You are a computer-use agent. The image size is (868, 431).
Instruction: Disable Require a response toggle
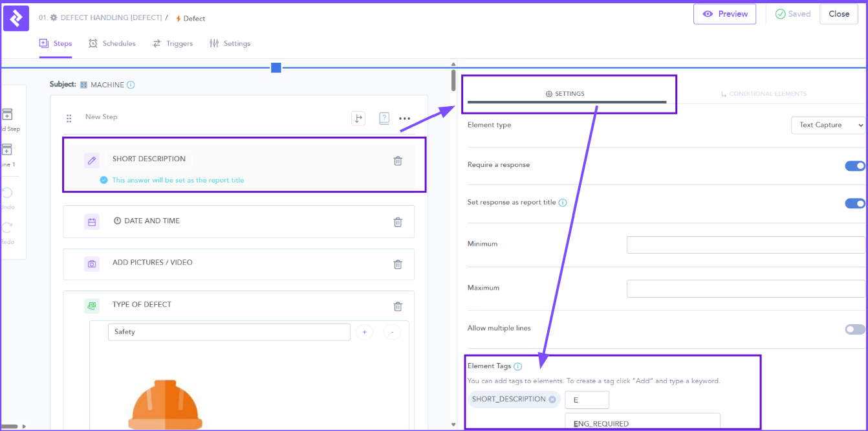click(854, 166)
